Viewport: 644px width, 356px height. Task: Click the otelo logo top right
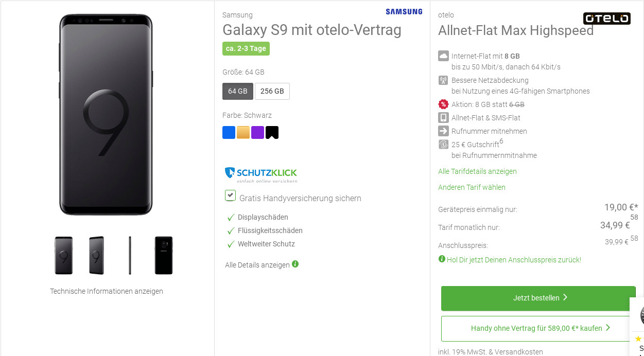(606, 18)
